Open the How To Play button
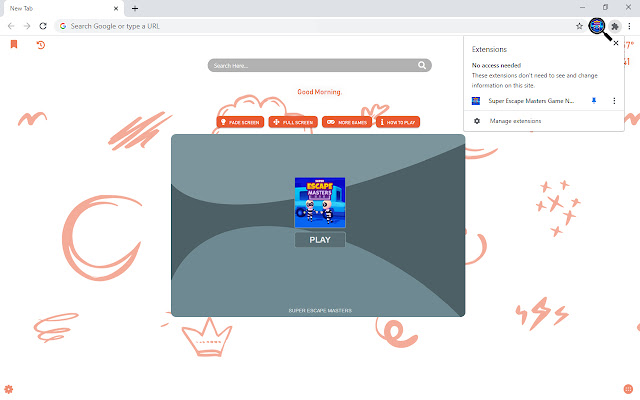 click(398, 122)
